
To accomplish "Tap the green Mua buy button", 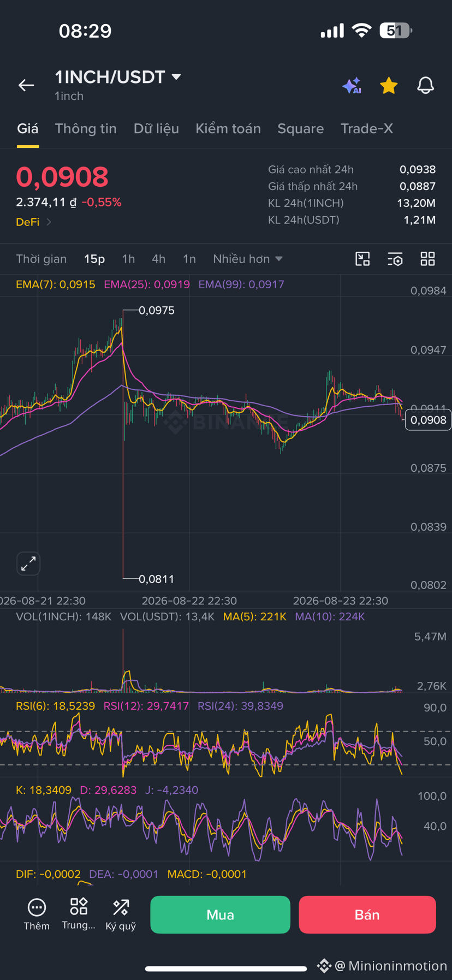I will 220,914.
